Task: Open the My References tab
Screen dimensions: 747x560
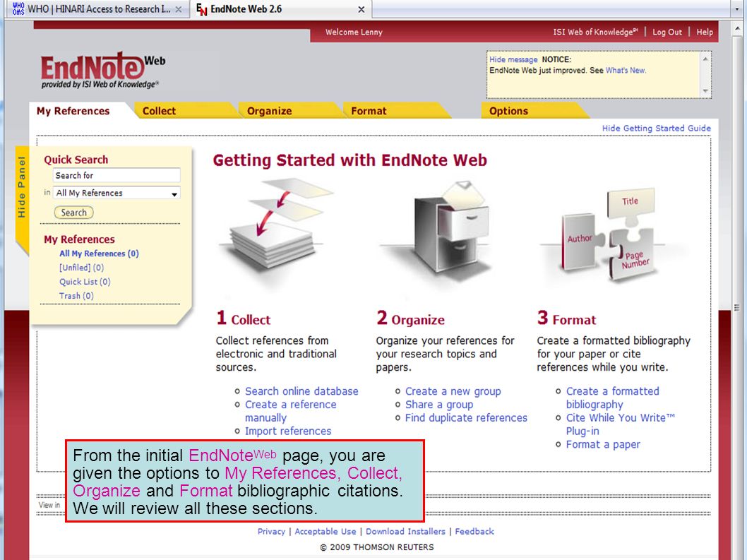Action: pyautogui.click(x=73, y=111)
